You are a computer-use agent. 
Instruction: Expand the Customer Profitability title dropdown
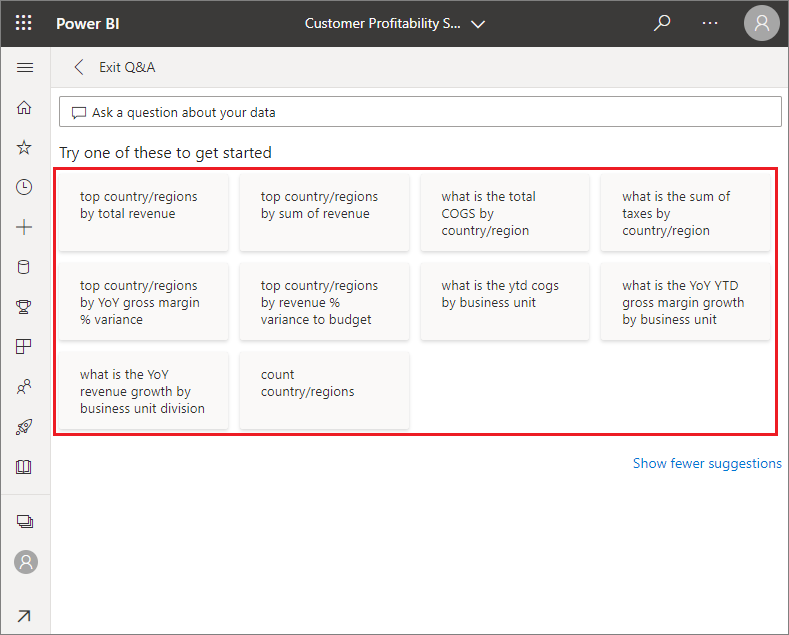click(x=478, y=24)
